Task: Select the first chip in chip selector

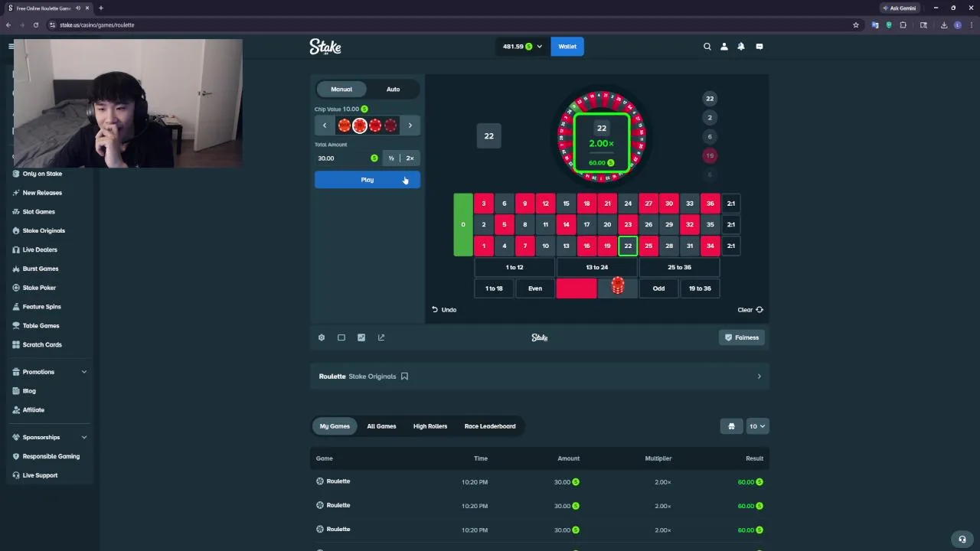Action: (x=345, y=126)
